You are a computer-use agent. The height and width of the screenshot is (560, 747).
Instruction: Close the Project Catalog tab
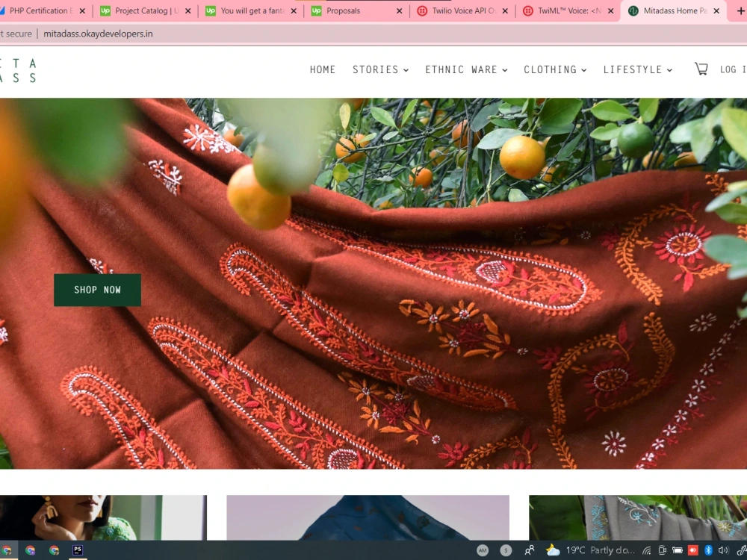coord(188,10)
